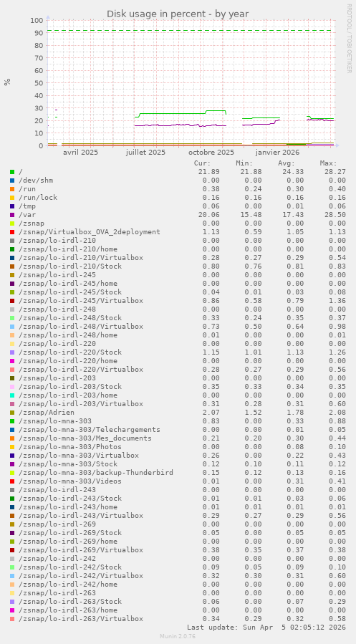The width and height of the screenshot is (356, 644).
Task: Click the swatch beside /zsnap/lo-irdl-263/Virtualbox
Action: (x=12, y=618)
